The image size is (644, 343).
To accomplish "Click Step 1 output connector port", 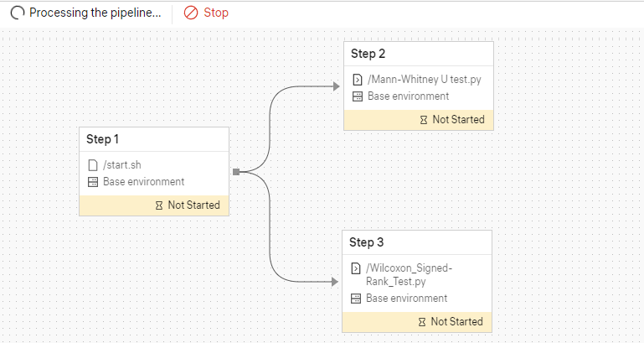I will [x=236, y=172].
